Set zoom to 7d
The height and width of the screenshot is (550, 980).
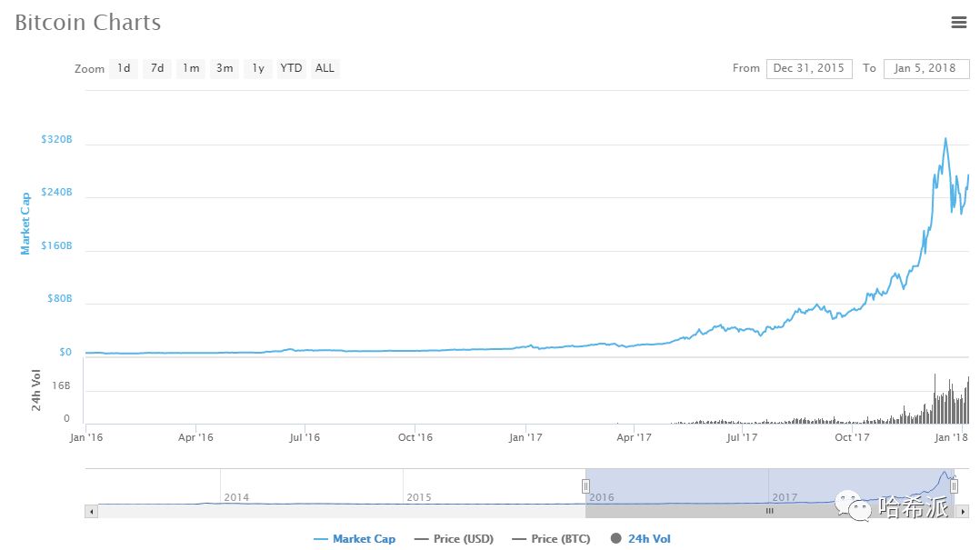click(157, 68)
